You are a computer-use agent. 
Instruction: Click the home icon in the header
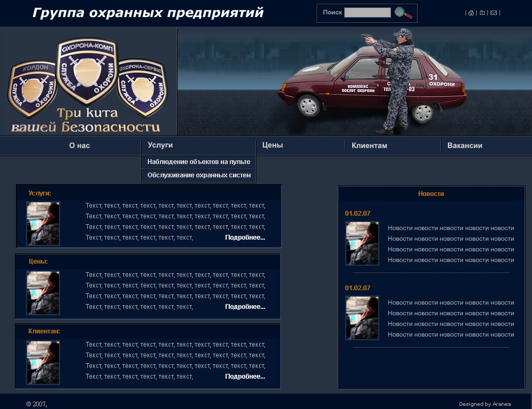pos(471,13)
